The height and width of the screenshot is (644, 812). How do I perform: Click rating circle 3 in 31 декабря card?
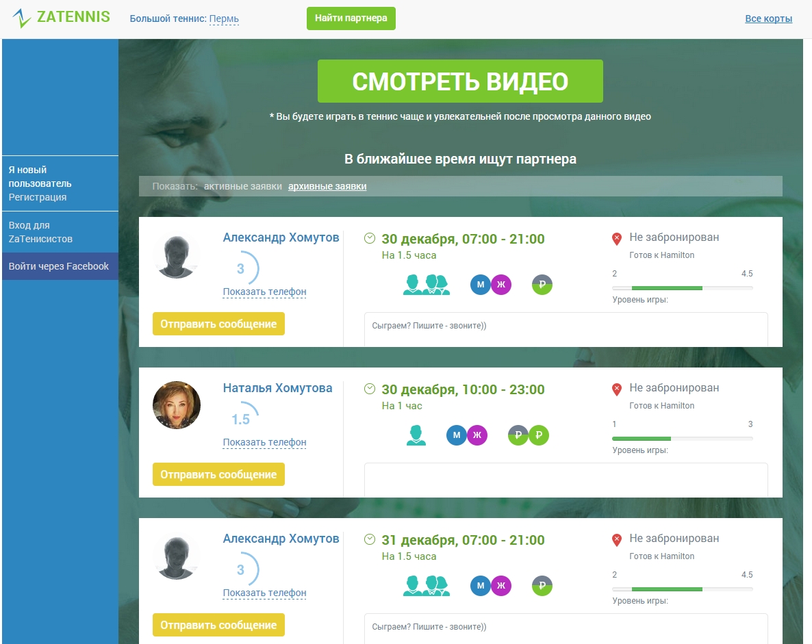[241, 569]
